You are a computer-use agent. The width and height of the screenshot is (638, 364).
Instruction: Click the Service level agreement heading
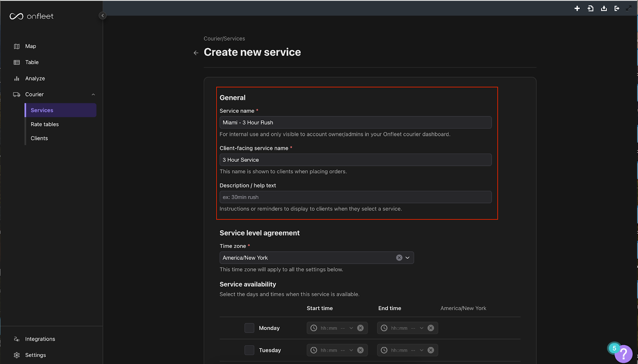pos(260,233)
